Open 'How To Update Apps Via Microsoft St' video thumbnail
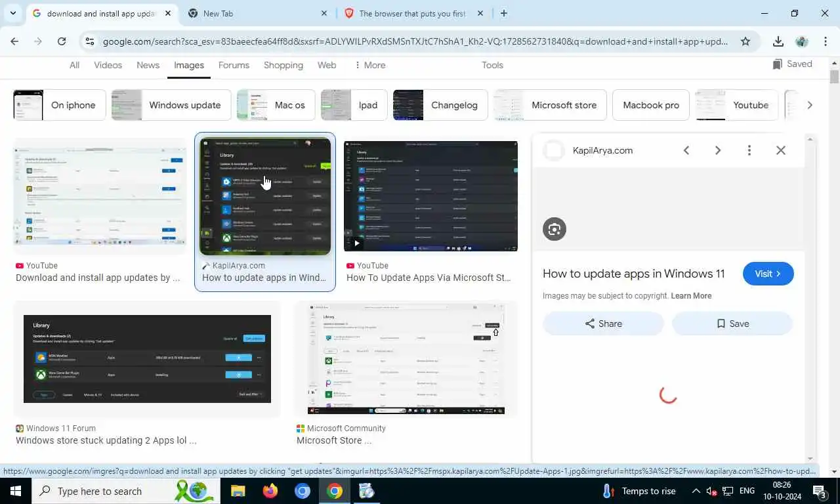840x504 pixels. (x=430, y=196)
